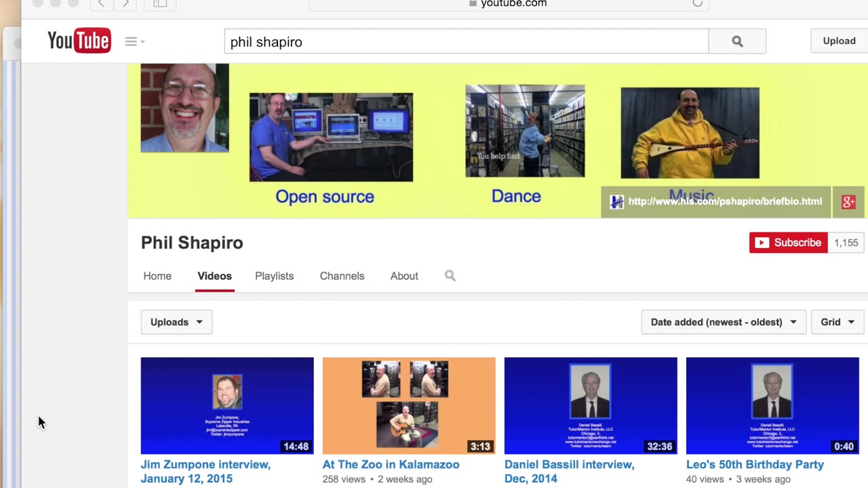868x488 pixels.
Task: Toggle the Safari sidebar button
Action: pos(160,3)
